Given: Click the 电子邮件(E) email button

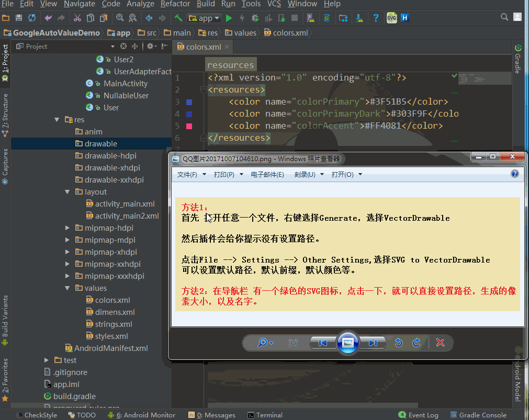Looking at the screenshot, I should point(267,174).
